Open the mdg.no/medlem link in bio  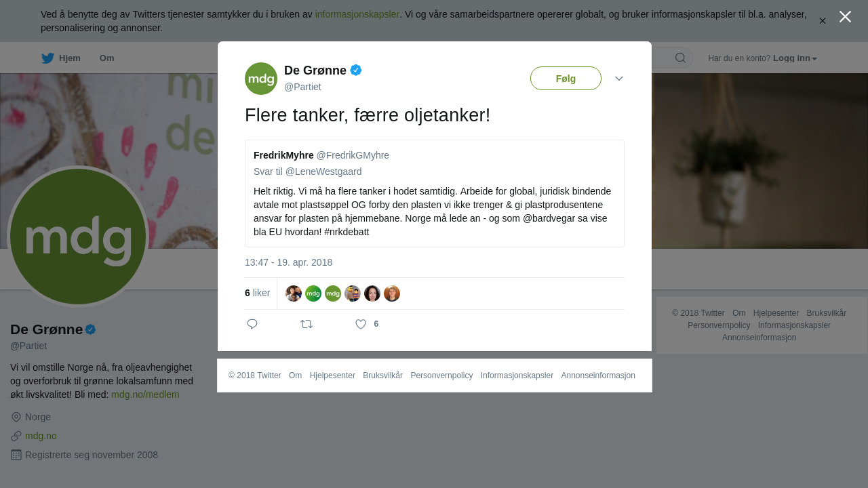pyautogui.click(x=145, y=394)
